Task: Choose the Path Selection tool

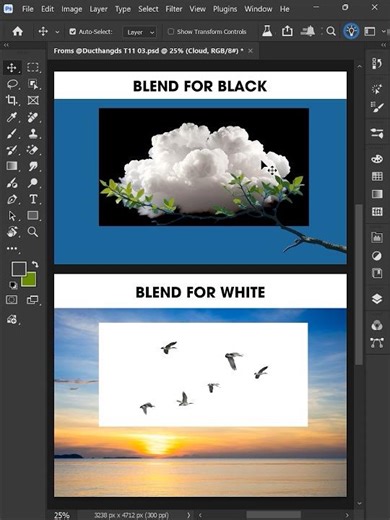Action: tap(12, 216)
